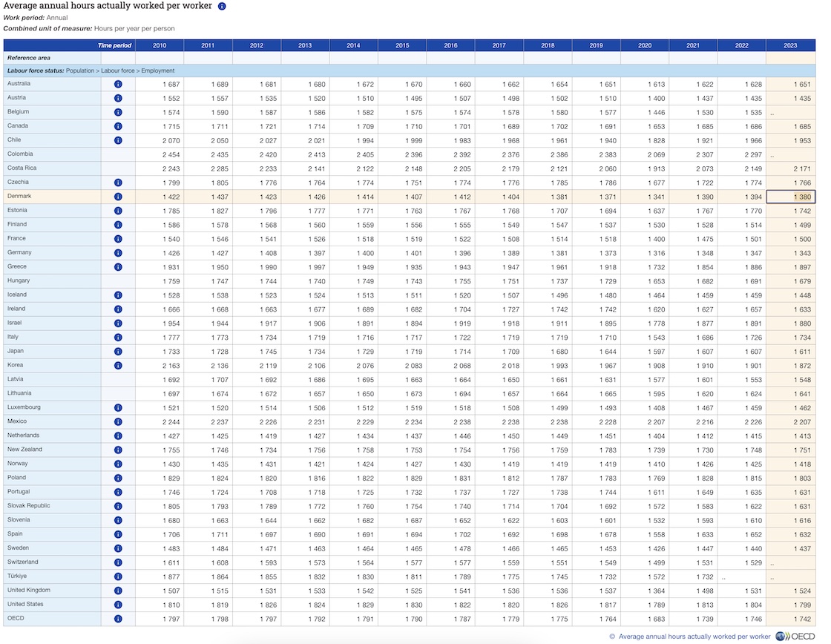Click the info icon in Denmark row
831x644 pixels.
pos(118,197)
